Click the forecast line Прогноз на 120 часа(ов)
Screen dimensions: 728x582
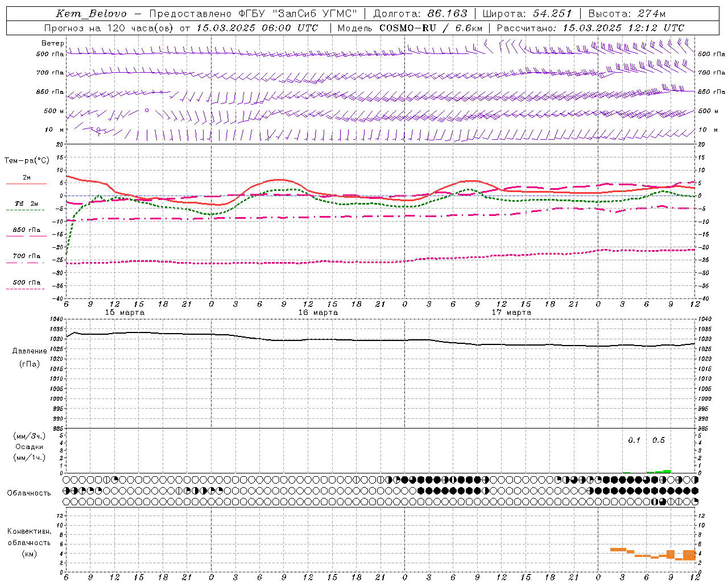(110, 28)
